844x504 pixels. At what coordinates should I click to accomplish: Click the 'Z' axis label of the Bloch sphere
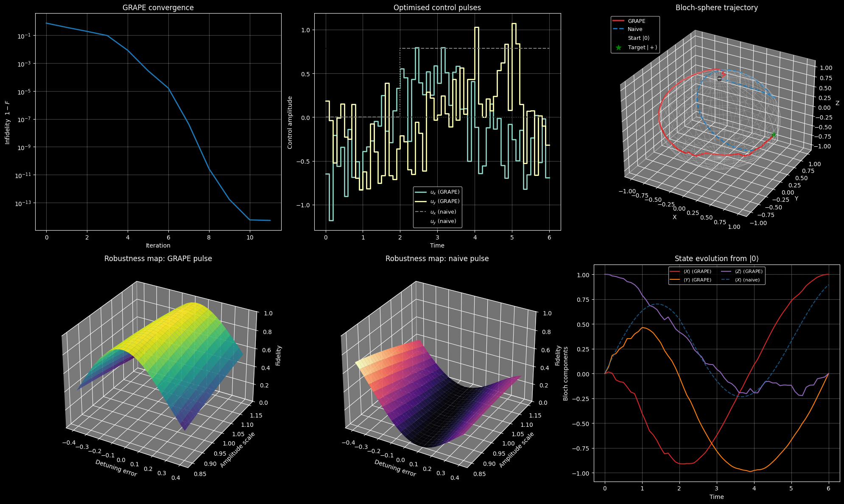coord(837,103)
